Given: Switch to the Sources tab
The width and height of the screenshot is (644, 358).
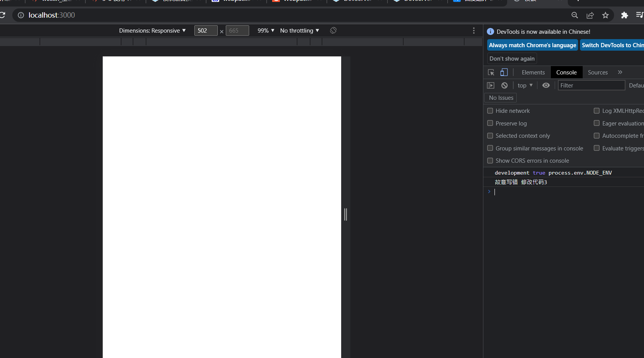Looking at the screenshot, I should pyautogui.click(x=598, y=72).
